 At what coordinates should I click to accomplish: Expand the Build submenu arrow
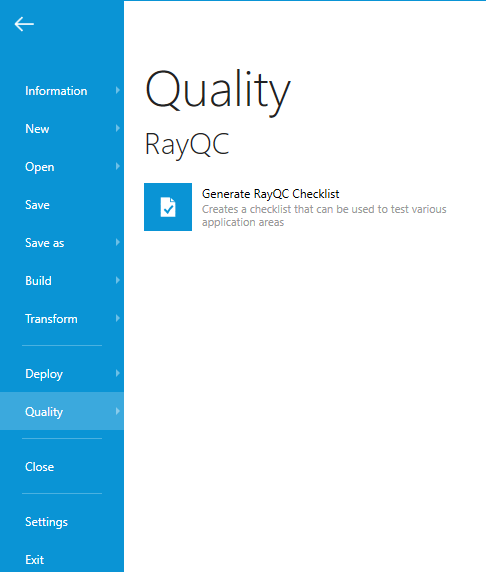pos(117,280)
